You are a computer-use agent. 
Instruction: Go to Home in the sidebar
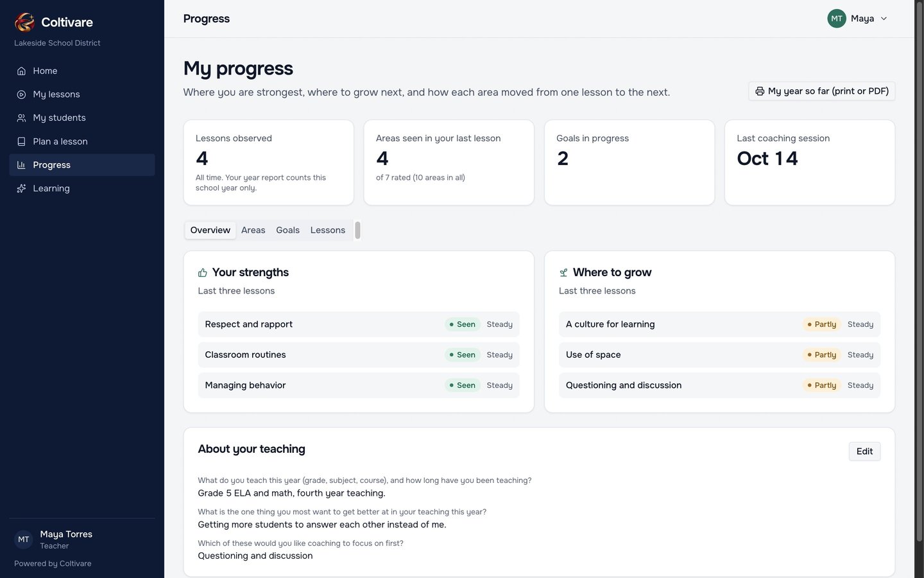click(82, 71)
